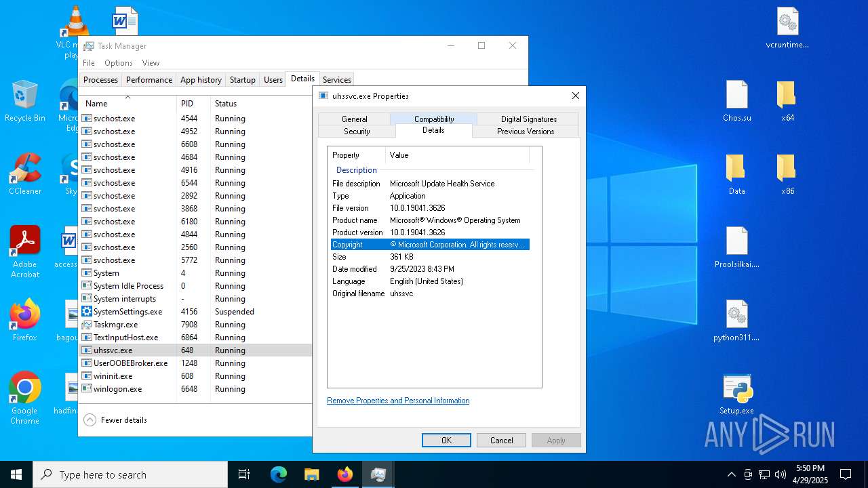Click OK in the Properties dialog
The width and height of the screenshot is (868, 488).
click(x=446, y=441)
